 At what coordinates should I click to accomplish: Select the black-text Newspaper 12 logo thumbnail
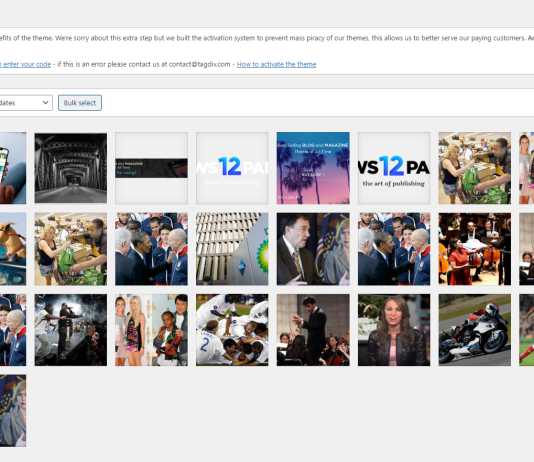pos(394,168)
